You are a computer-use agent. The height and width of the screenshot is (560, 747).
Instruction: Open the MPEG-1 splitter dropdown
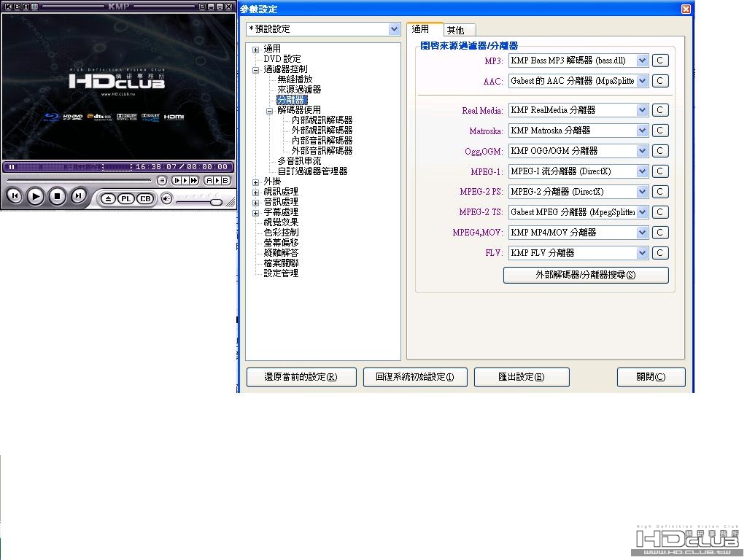(x=642, y=171)
